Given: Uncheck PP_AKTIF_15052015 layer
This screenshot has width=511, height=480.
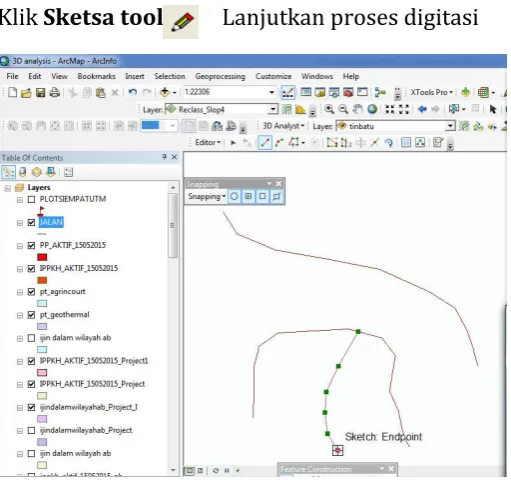Looking at the screenshot, I should [31, 245].
